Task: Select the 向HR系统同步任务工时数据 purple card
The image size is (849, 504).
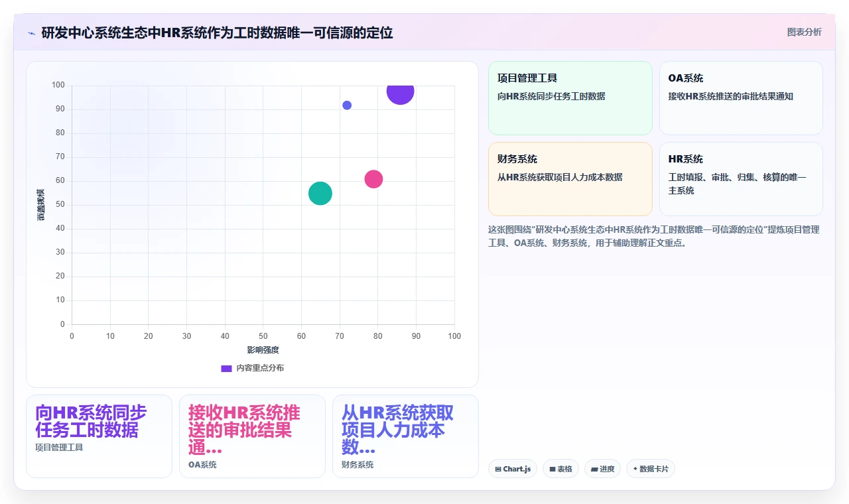Action: [x=99, y=436]
